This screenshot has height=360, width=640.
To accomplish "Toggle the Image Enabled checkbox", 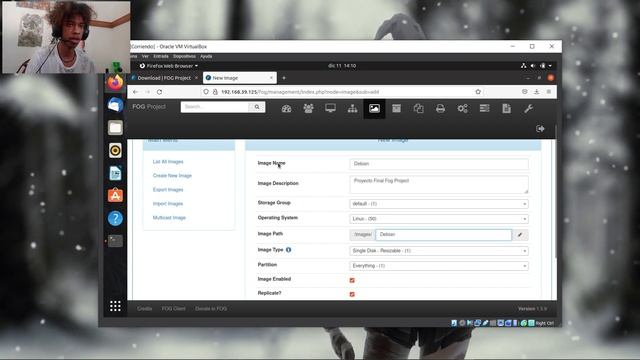I will (x=352, y=280).
